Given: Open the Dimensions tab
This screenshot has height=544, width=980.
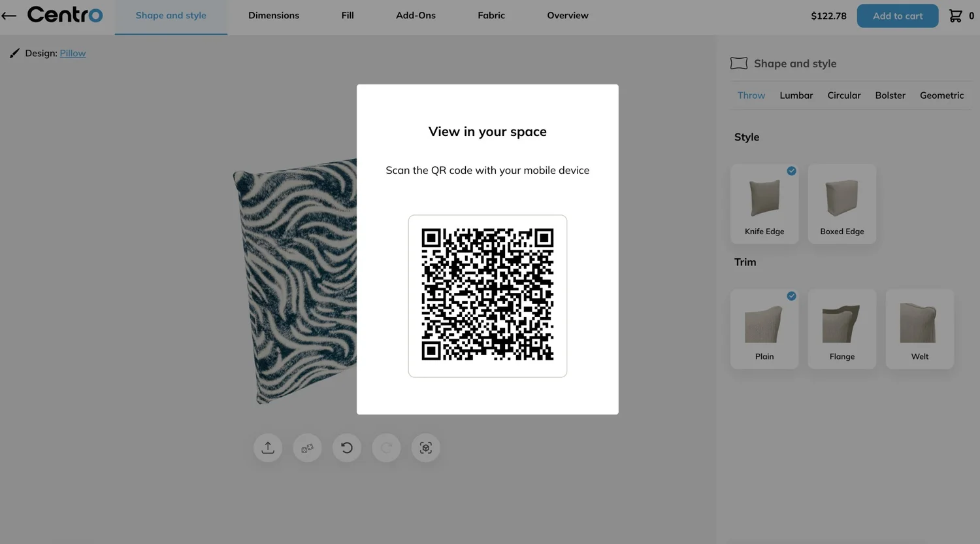Looking at the screenshot, I should pos(274,16).
